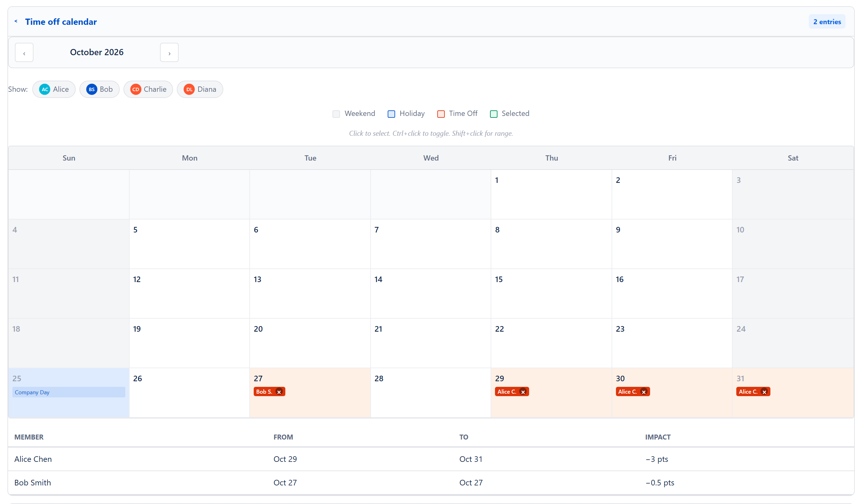Toggle Alice filter chip

coord(54,89)
